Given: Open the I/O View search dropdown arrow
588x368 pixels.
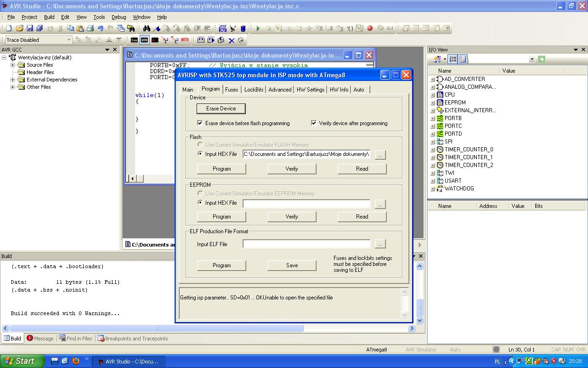Looking at the screenshot, I should pyautogui.click(x=532, y=59).
